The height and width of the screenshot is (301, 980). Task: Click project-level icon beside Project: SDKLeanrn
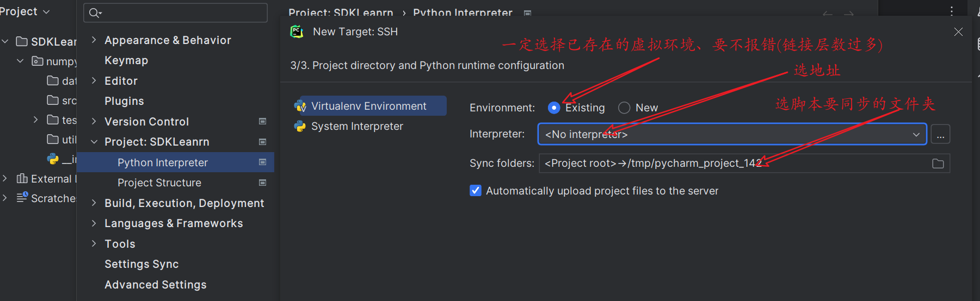[262, 142]
